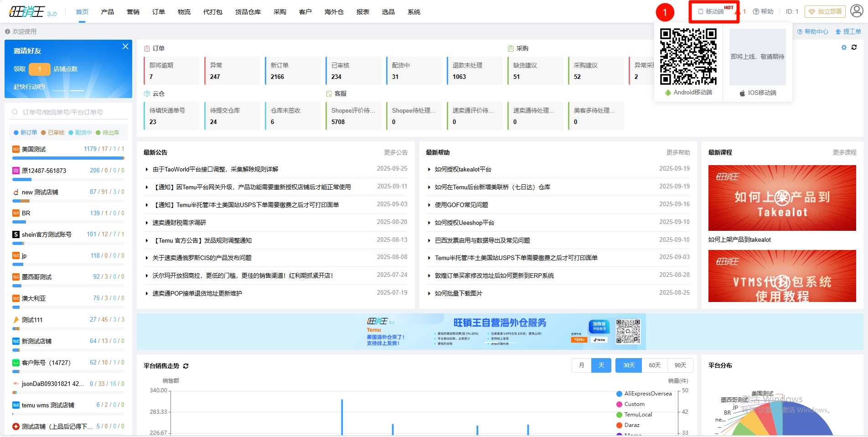Click 独立部署 button
The width and height of the screenshot is (868, 437).
tap(825, 11)
